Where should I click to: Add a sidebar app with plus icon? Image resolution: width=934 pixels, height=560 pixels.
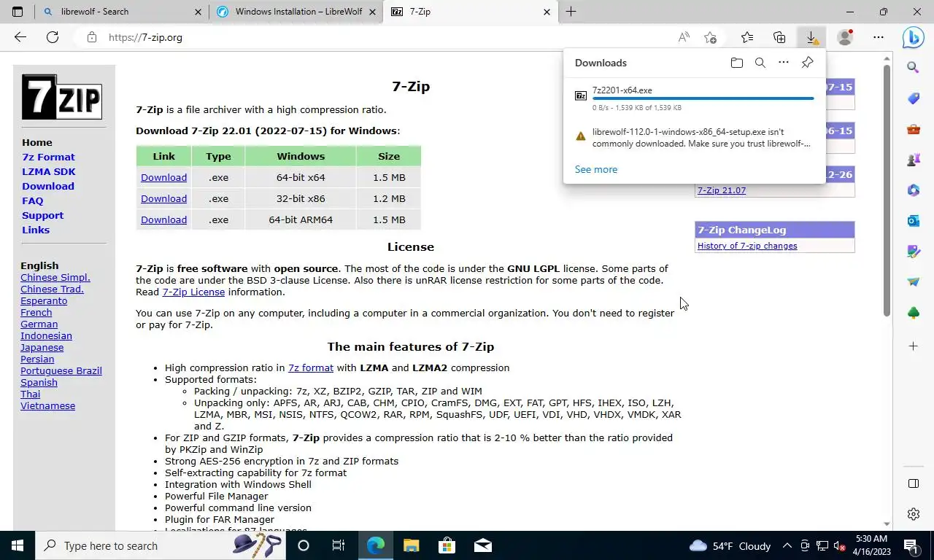[x=914, y=346]
